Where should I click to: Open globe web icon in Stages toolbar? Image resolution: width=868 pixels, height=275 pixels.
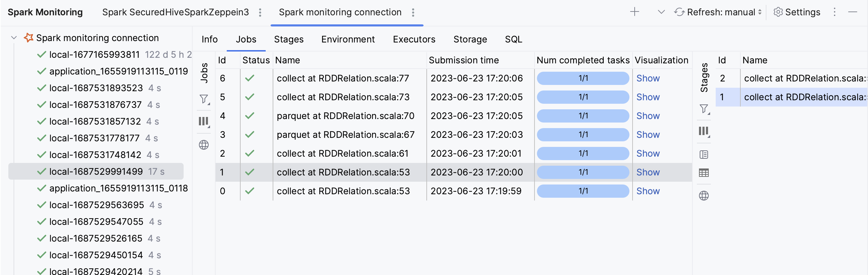704,196
